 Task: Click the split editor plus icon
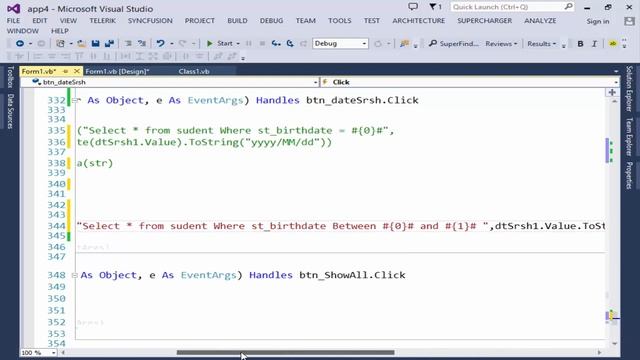(x=612, y=93)
